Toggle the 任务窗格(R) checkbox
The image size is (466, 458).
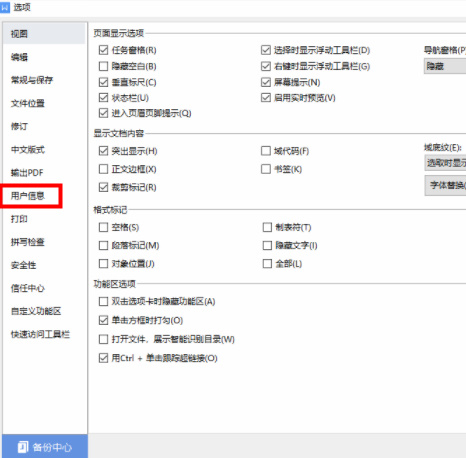pyautogui.click(x=103, y=50)
